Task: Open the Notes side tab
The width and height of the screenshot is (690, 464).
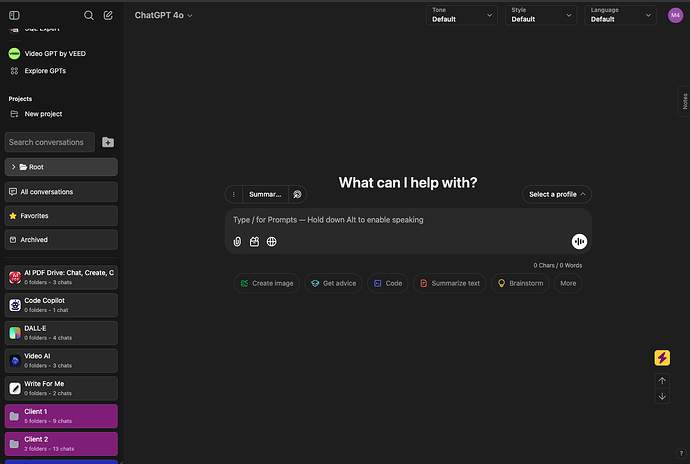Action: [x=684, y=101]
